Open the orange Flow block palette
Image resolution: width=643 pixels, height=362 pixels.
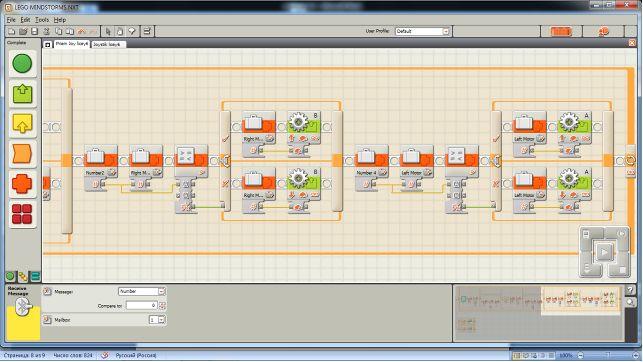pyautogui.click(x=22, y=154)
